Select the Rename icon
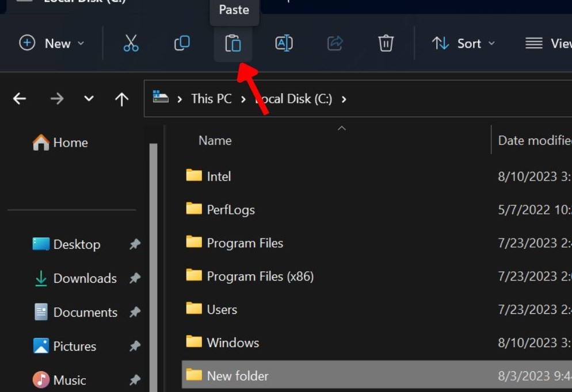Viewport: 572px width, 392px height. click(x=283, y=43)
